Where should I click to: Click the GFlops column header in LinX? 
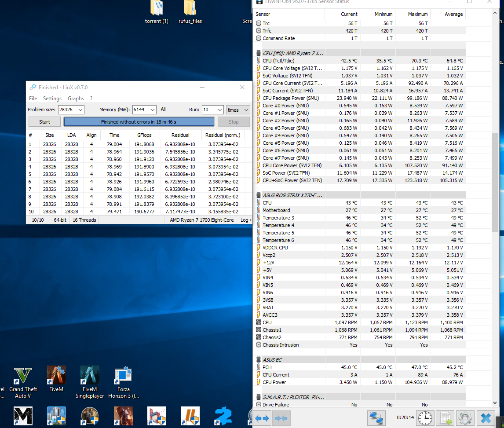click(x=144, y=135)
